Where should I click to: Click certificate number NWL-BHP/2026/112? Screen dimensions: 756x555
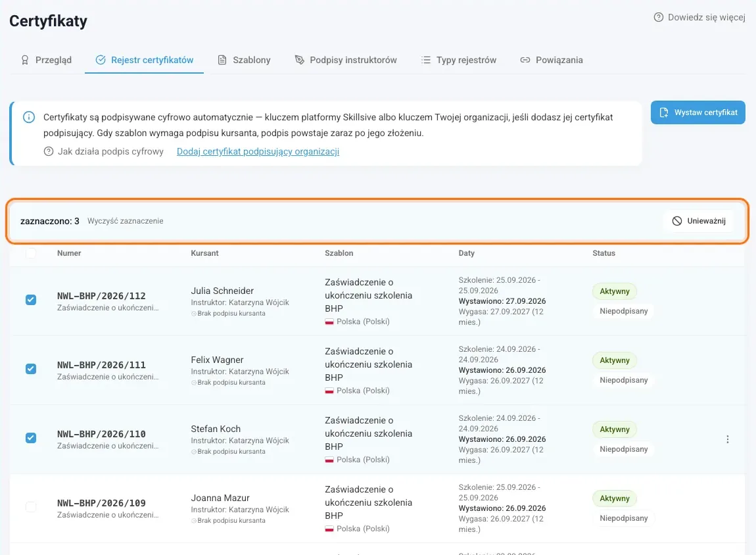point(101,296)
